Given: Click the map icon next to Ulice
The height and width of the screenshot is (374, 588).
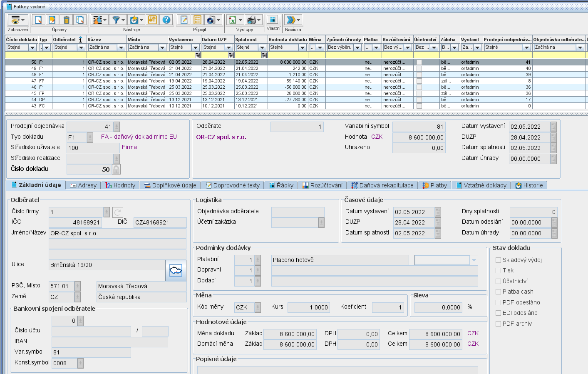Looking at the screenshot, I should (176, 270).
